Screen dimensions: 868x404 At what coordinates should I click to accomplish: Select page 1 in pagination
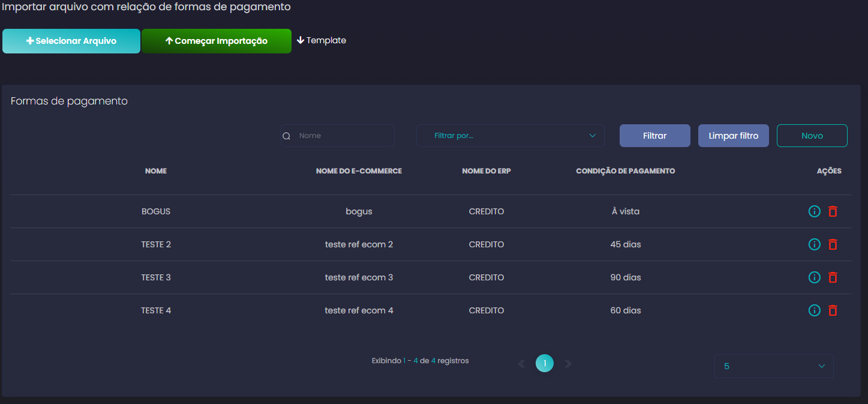pyautogui.click(x=545, y=363)
